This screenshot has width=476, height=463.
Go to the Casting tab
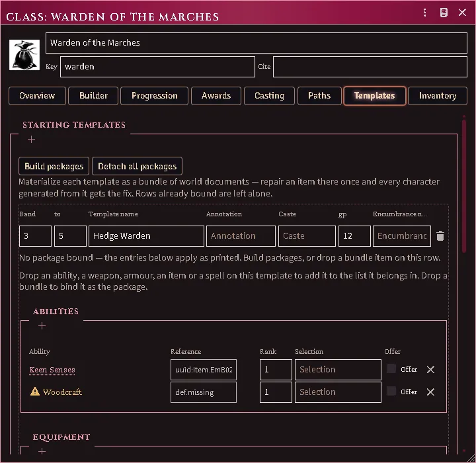269,96
